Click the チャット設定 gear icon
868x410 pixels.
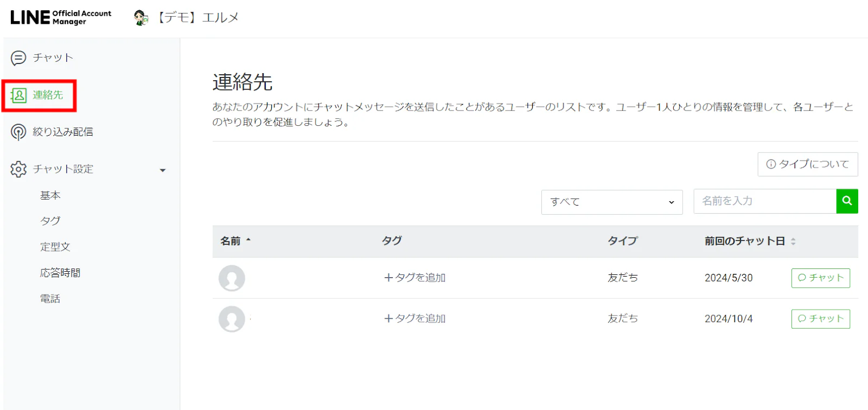click(18, 169)
